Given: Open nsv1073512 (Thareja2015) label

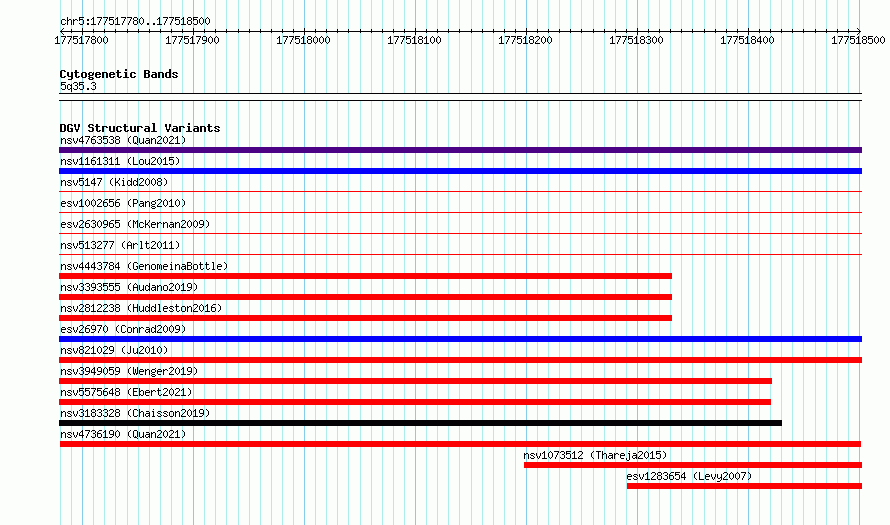Looking at the screenshot, I should point(595,455).
